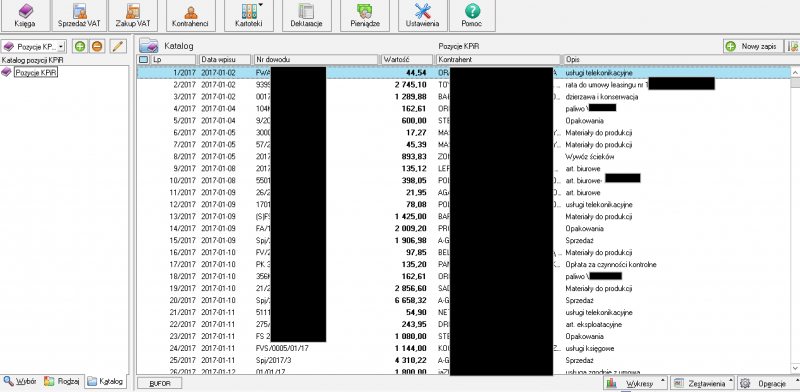This screenshot has height=392, width=800.
Task: Open the Pozycje KPiR combo box
Action: pyautogui.click(x=34, y=46)
